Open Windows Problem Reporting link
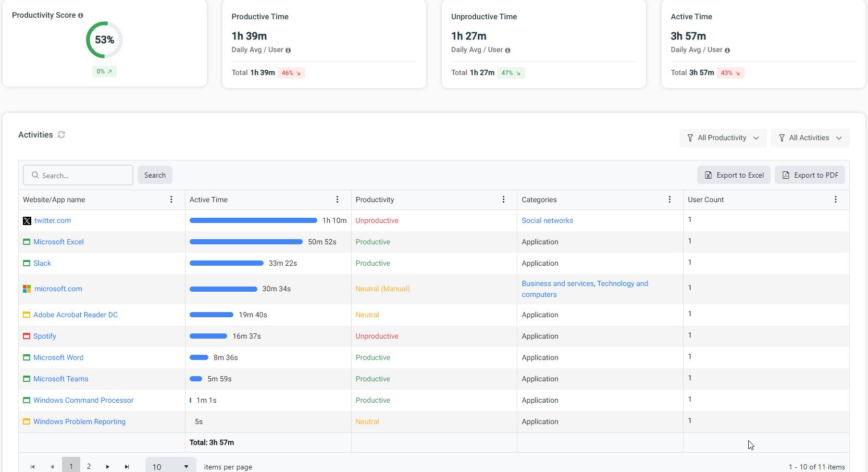The height and width of the screenshot is (472, 868). point(79,422)
